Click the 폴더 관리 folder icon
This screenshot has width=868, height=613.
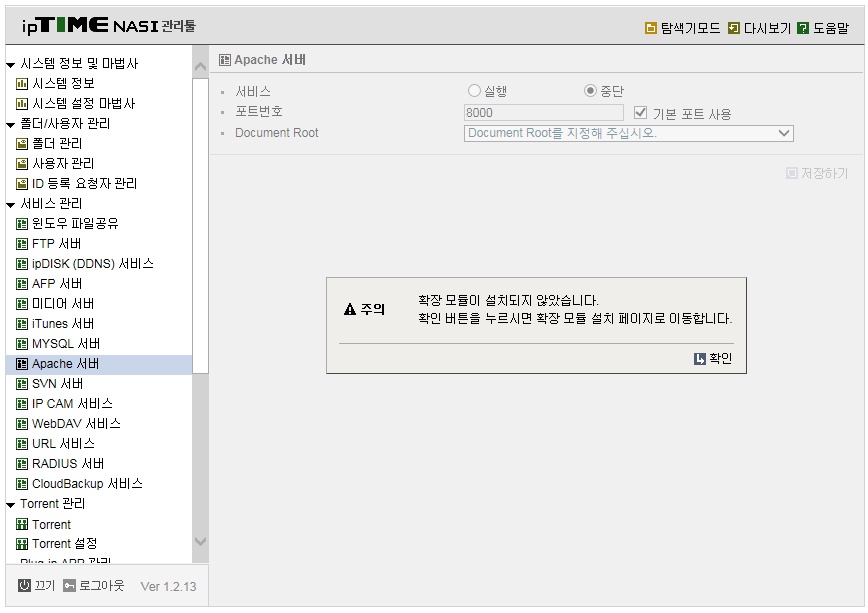coord(22,144)
